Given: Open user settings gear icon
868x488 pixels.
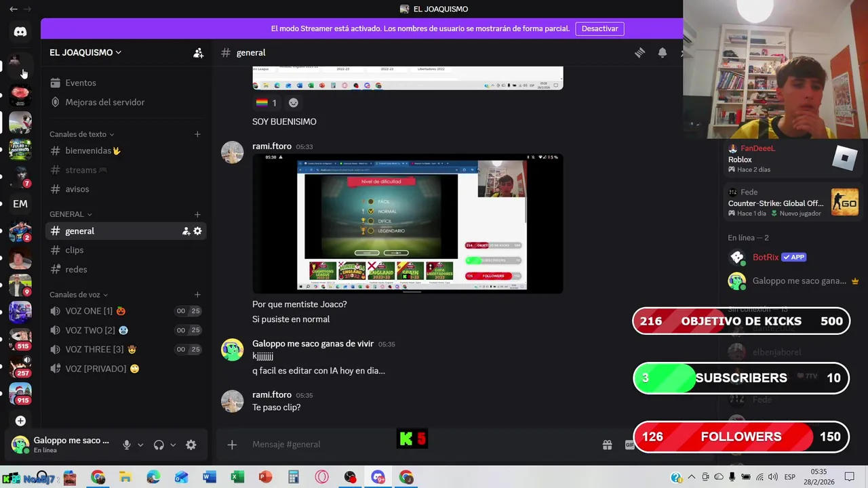Looking at the screenshot, I should click(191, 445).
